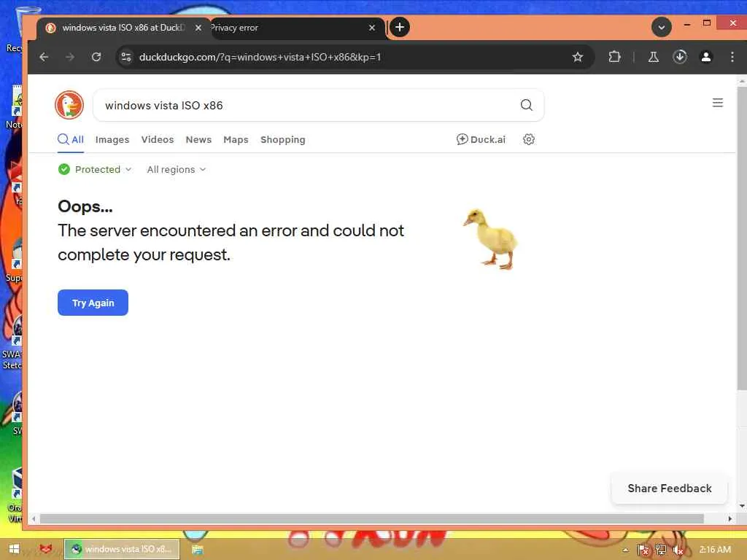Screen dimensions: 747x560
Task: Switch to News results
Action: click(198, 140)
